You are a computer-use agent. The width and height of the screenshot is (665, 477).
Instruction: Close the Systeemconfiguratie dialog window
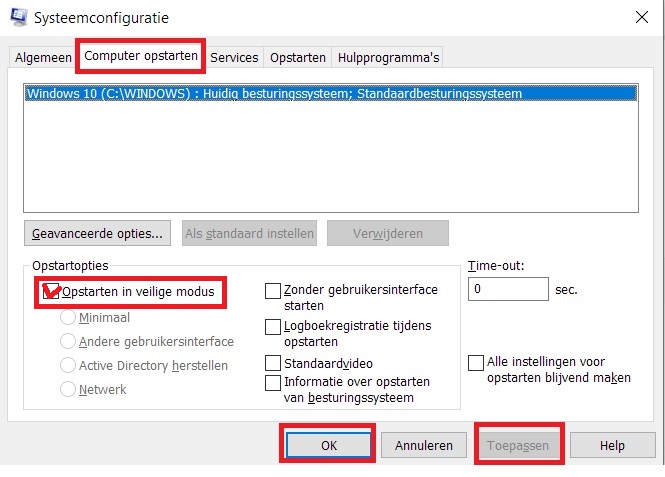(640, 17)
